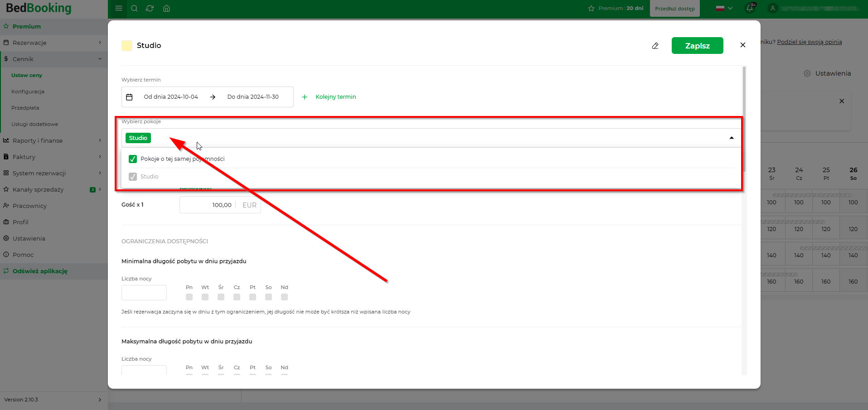Click Kanały sprzedaży star icon
868x410 pixels.
pyautogui.click(x=6, y=189)
